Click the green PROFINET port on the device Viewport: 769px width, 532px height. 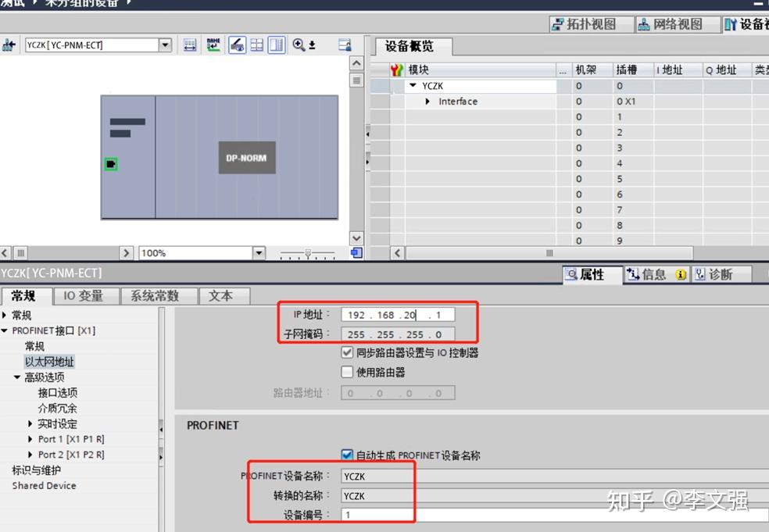pos(111,164)
